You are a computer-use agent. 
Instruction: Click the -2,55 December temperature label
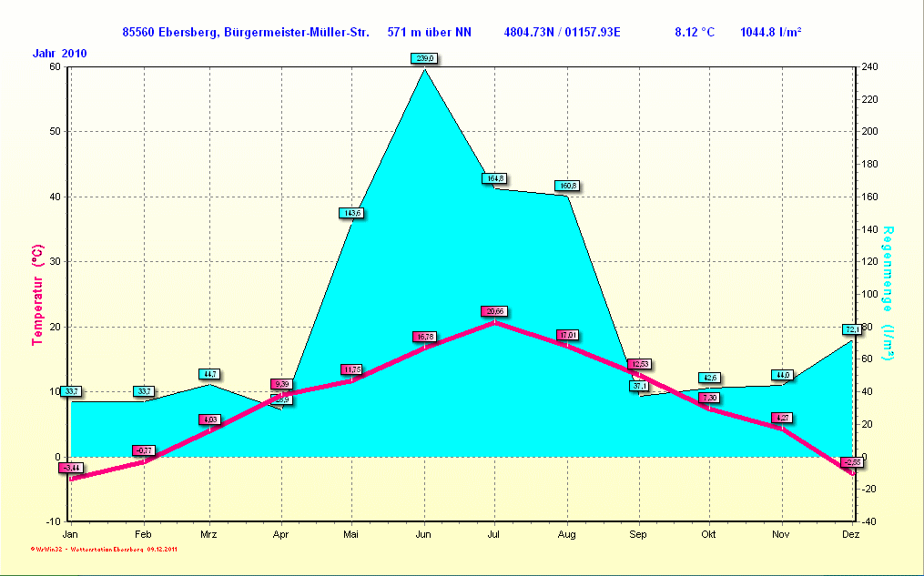(851, 462)
